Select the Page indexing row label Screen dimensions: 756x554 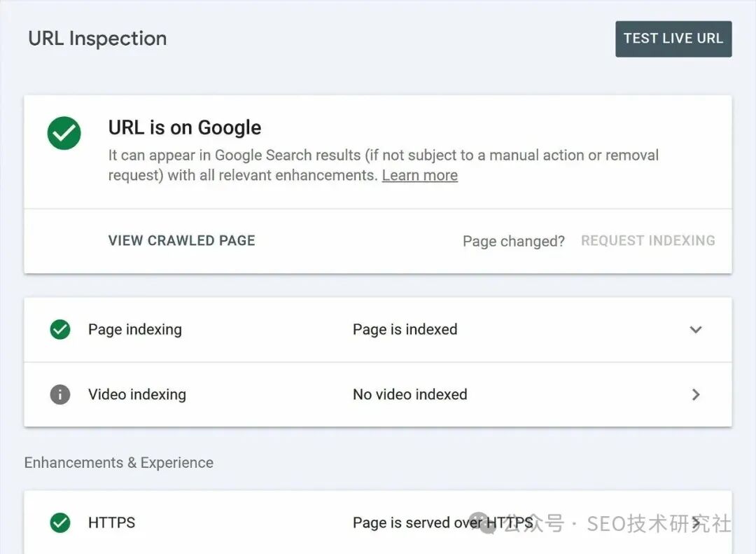click(x=134, y=329)
